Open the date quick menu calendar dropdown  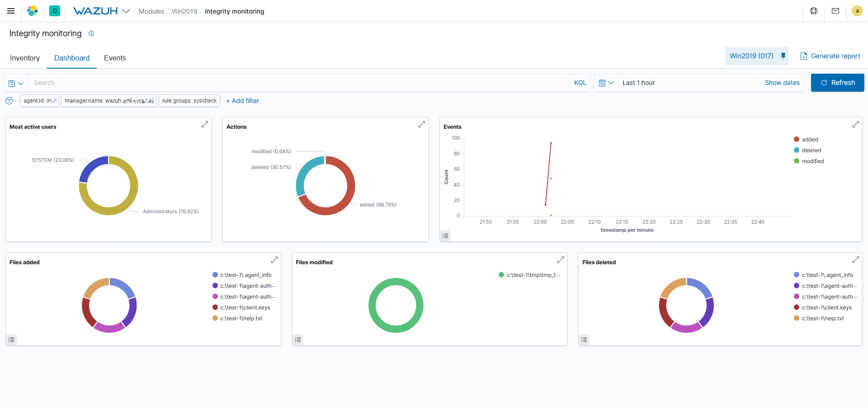coord(606,83)
